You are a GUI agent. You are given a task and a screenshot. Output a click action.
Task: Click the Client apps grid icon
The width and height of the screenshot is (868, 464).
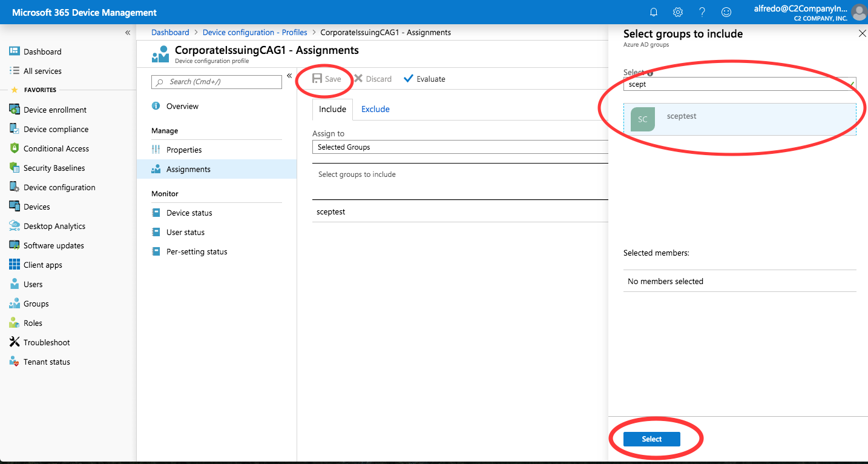(15, 265)
